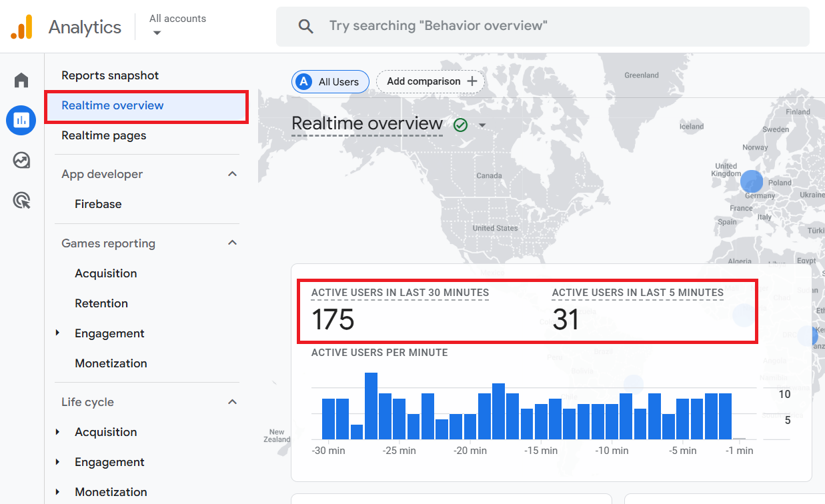Screen dimensions: 825x504
Task: Click 'Active users in last 30 minutes' label
Action: tap(400, 293)
